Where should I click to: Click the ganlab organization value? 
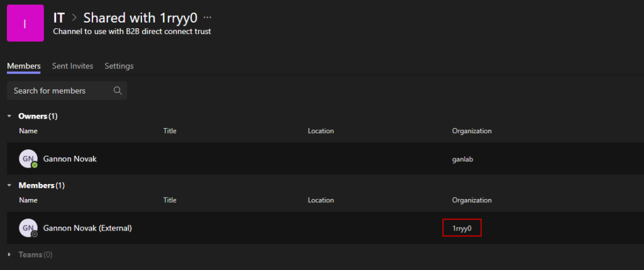point(462,159)
